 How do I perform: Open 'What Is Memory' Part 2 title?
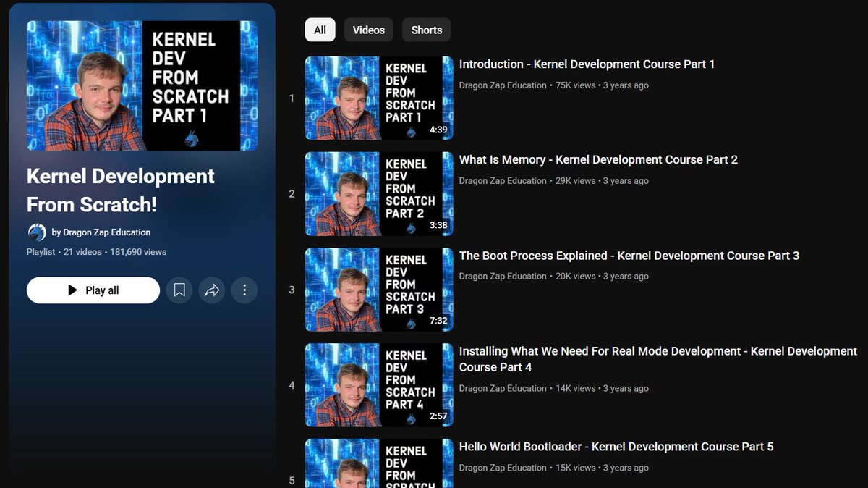(x=598, y=160)
